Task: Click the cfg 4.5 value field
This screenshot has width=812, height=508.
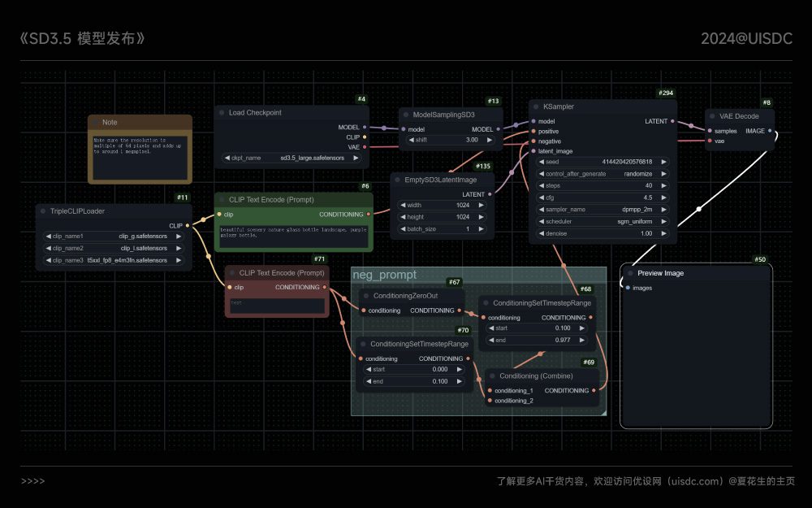Action: coord(603,198)
